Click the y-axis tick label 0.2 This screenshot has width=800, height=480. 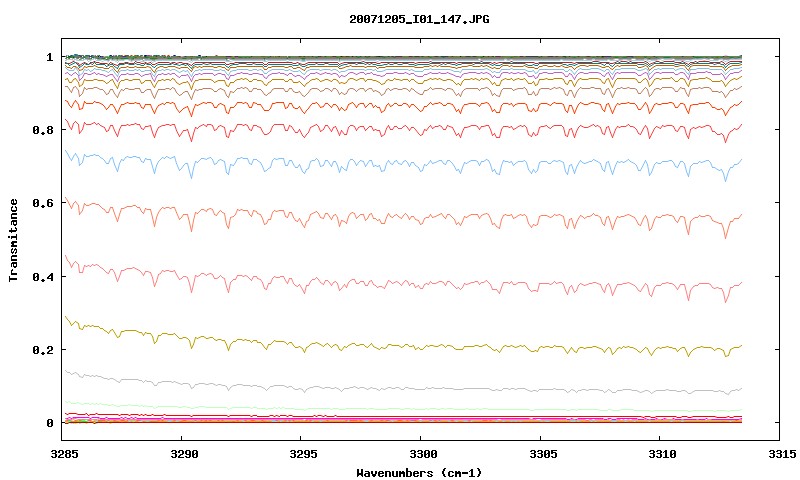pyautogui.click(x=43, y=350)
